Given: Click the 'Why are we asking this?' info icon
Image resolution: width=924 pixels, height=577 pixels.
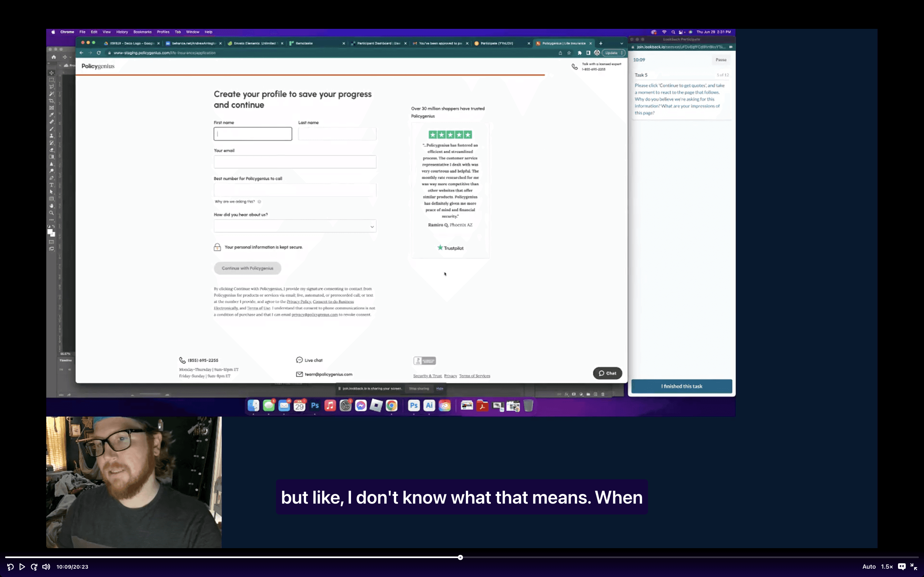Looking at the screenshot, I should pyautogui.click(x=259, y=202).
